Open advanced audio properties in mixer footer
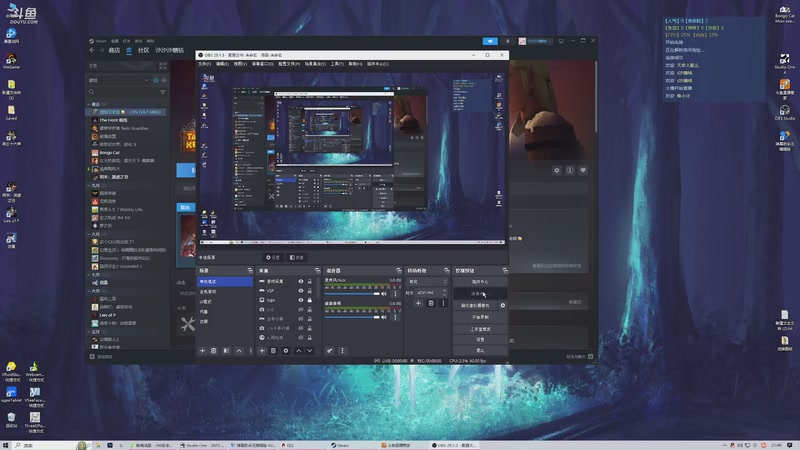Screen dimensions: 800x450 pos(330,351)
